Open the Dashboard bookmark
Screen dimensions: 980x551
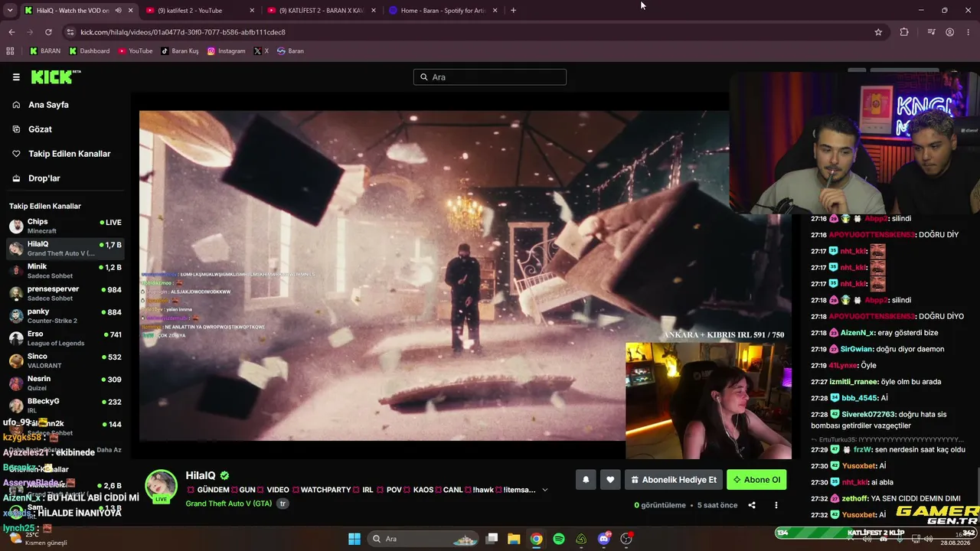(90, 51)
